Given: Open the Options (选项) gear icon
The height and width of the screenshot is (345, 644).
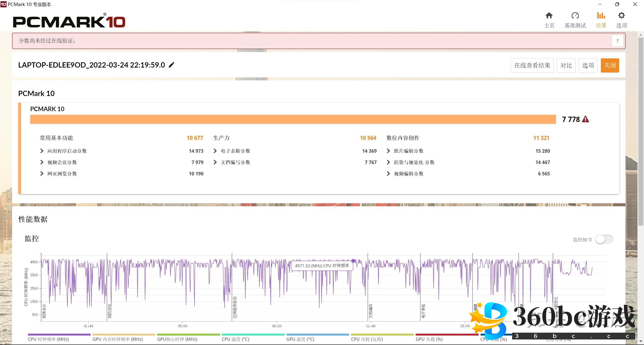Looking at the screenshot, I should tap(621, 16).
